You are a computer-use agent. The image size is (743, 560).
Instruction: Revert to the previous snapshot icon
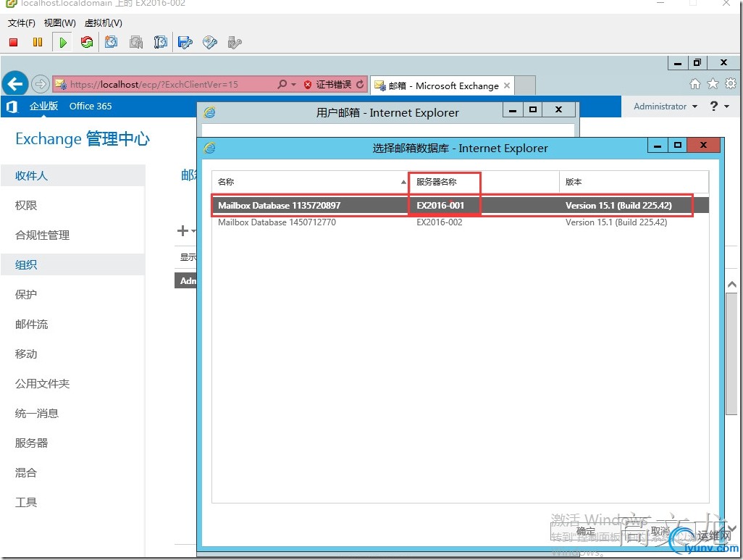tap(136, 43)
